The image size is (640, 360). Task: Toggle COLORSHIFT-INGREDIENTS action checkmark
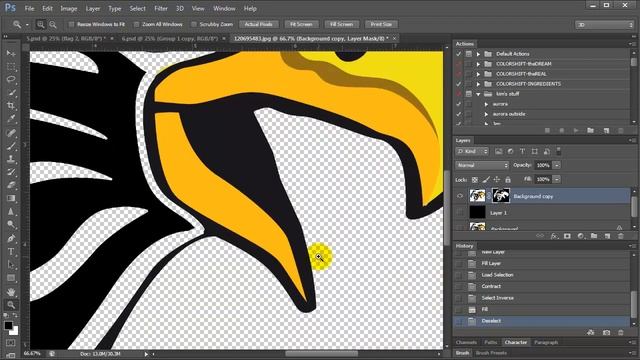459,84
